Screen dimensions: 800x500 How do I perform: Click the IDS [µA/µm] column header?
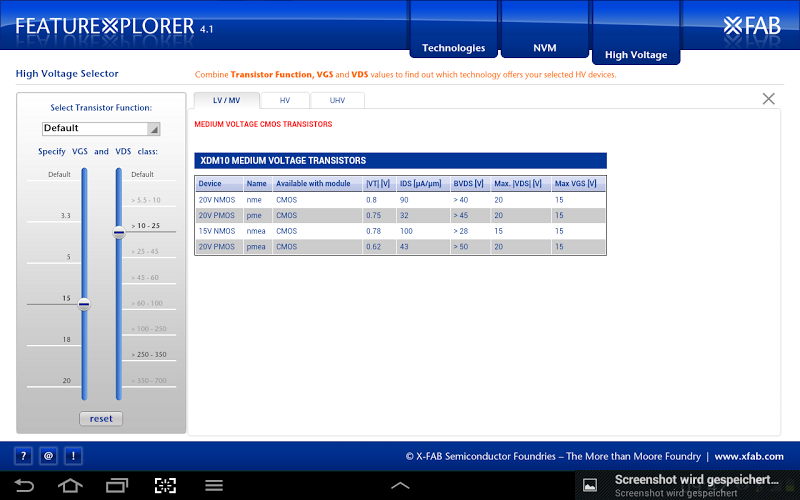tap(423, 184)
